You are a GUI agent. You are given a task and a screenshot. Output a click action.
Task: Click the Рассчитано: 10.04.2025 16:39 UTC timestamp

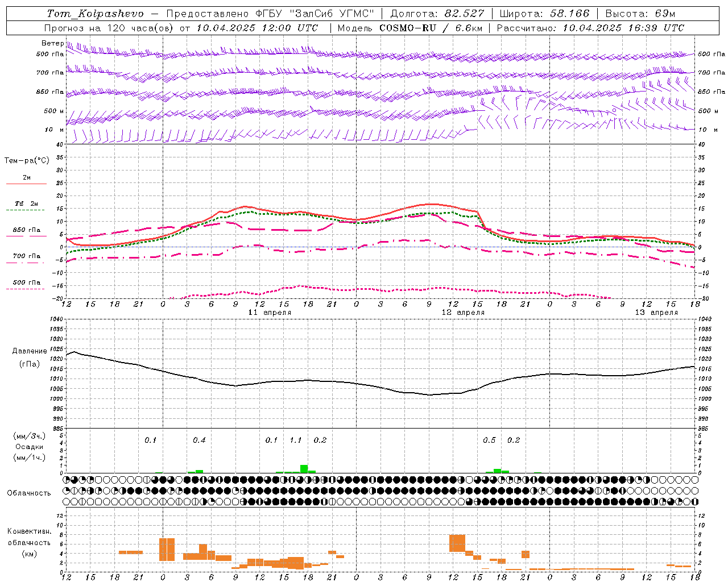[590, 28]
